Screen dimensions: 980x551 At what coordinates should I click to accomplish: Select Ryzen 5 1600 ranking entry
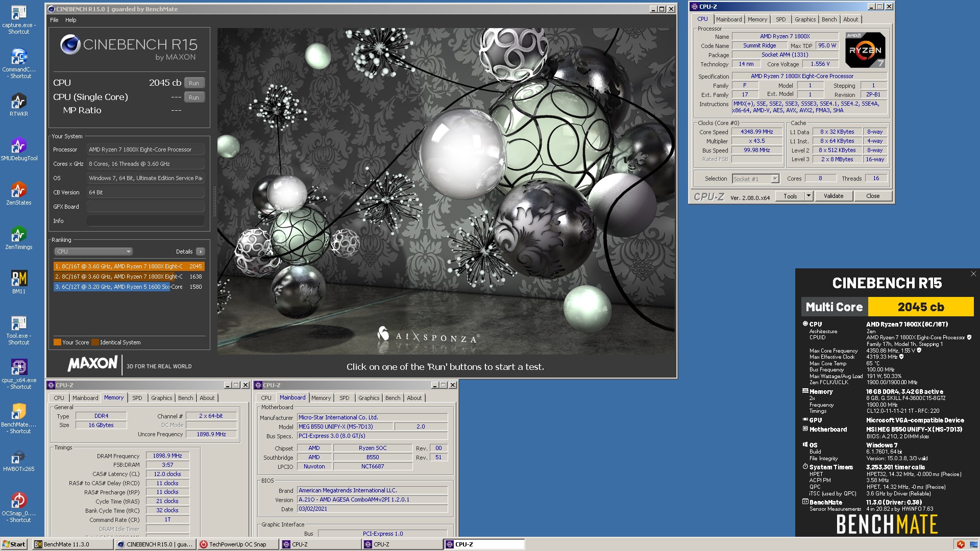coord(129,287)
